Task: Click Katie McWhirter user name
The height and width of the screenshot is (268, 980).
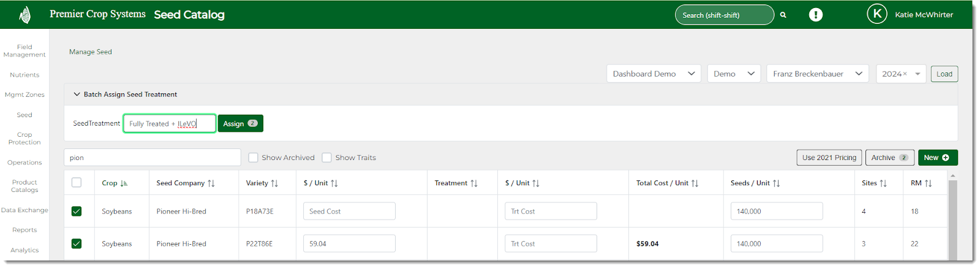Action: 924,15
